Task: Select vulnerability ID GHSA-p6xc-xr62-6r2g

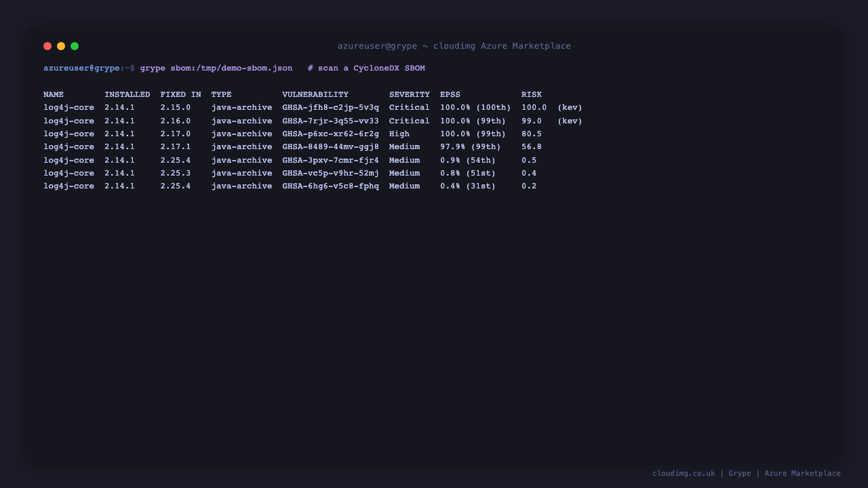Action: point(331,134)
